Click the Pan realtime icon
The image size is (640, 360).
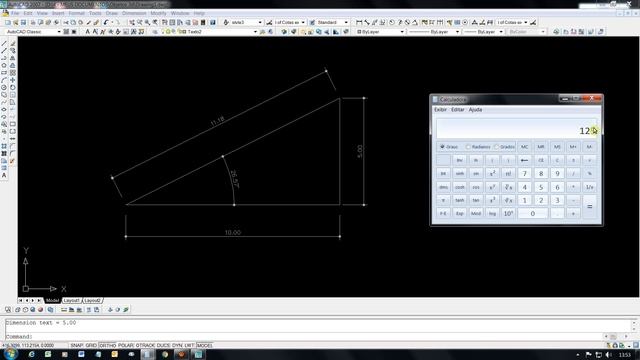(132, 22)
